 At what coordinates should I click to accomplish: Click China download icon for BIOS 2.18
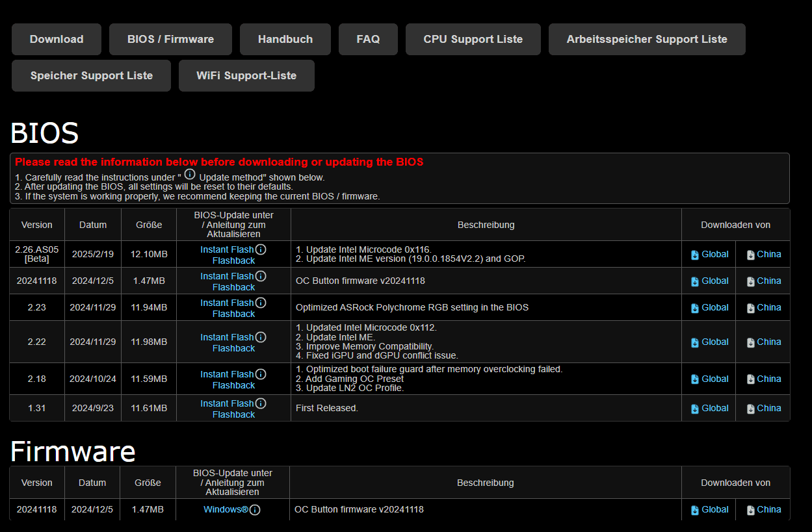[751, 379]
